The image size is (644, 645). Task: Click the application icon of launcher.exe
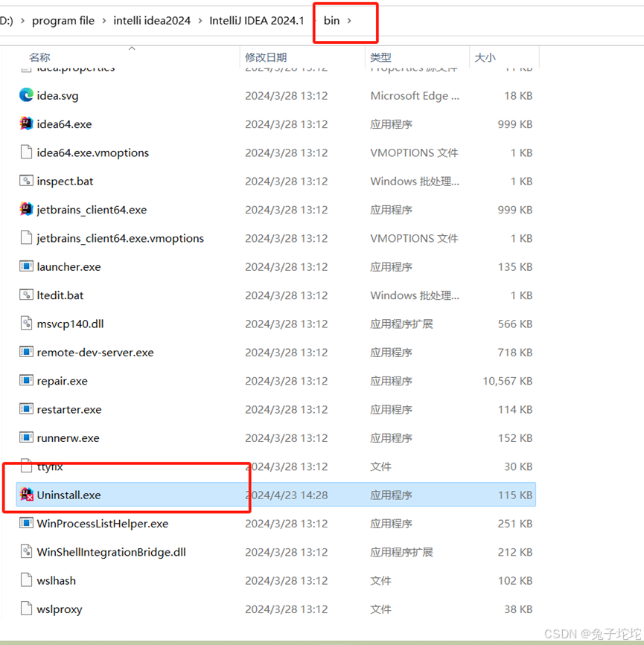[26, 266]
